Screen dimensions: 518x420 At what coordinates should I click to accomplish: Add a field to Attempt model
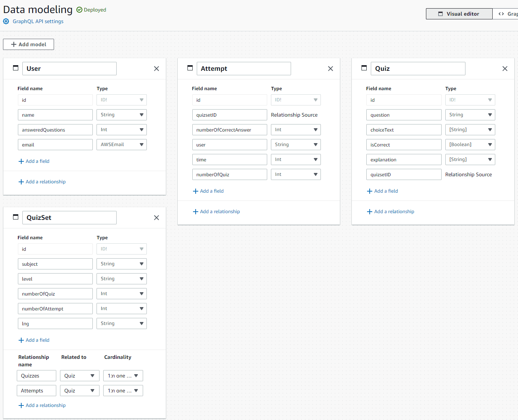pyautogui.click(x=208, y=191)
